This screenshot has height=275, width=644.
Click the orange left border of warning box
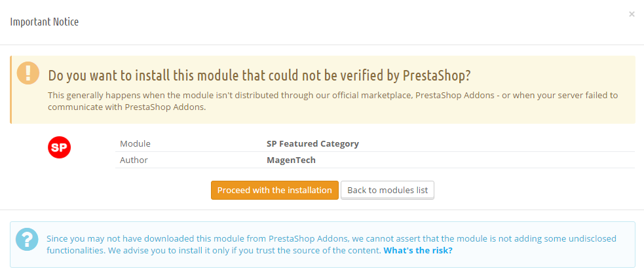coord(10,90)
